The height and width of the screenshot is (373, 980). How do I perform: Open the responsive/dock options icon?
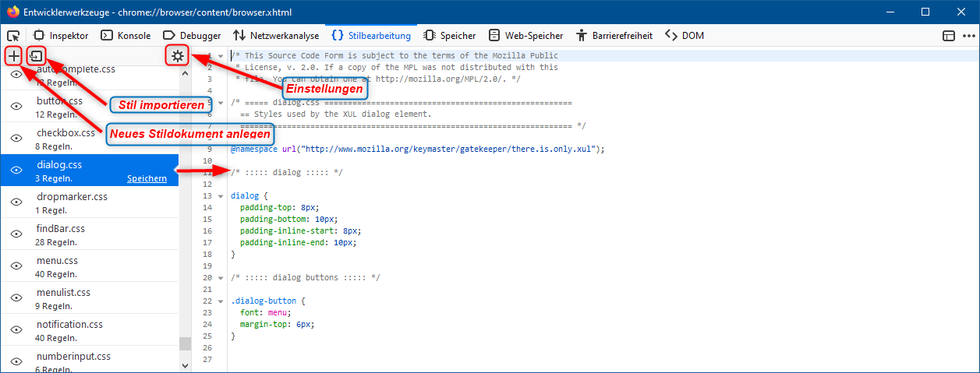(949, 35)
